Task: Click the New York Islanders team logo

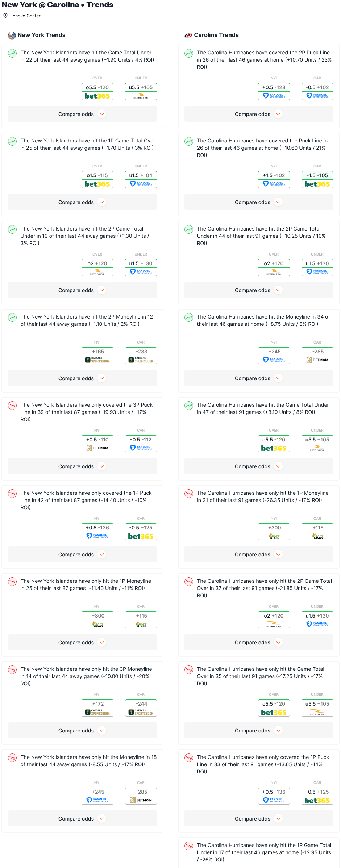Action: (12, 35)
